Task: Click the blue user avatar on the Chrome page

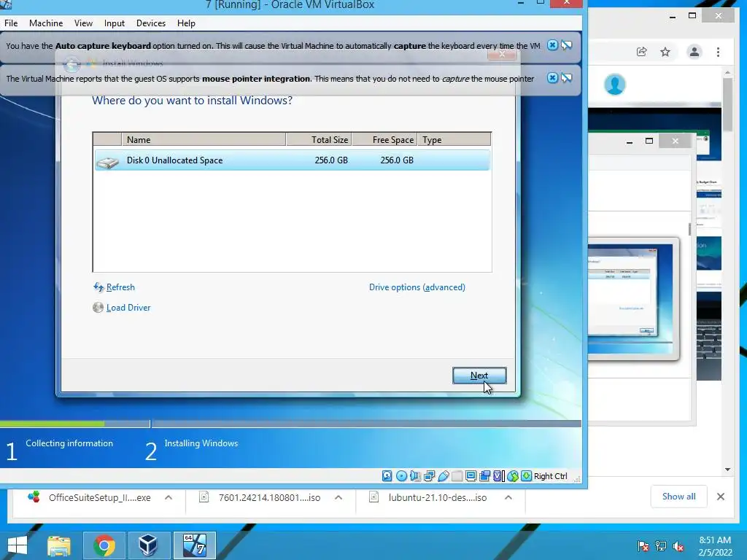Action: coord(614,85)
